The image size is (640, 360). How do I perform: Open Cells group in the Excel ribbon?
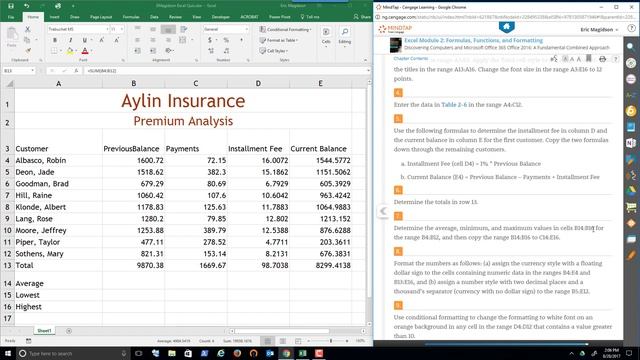click(x=326, y=36)
